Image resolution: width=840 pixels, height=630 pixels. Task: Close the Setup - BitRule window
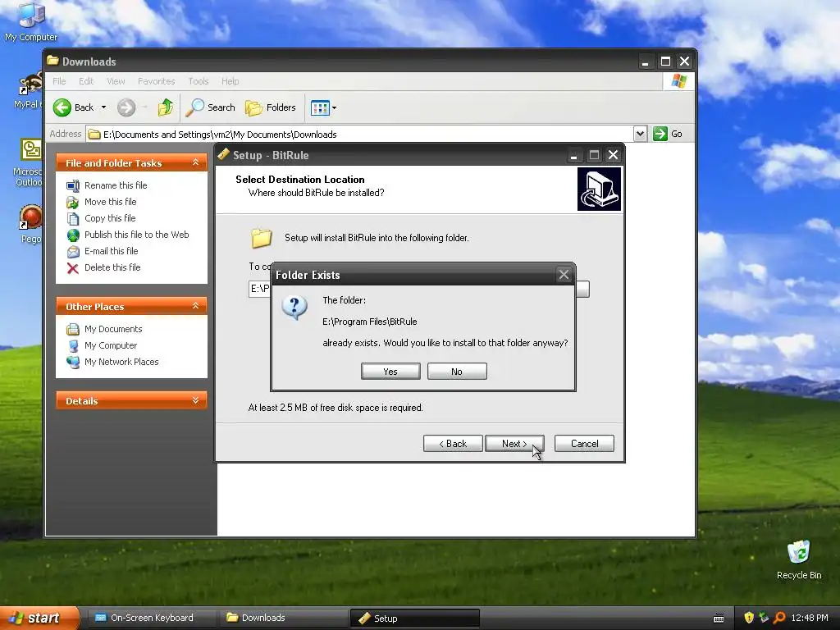pyautogui.click(x=614, y=155)
